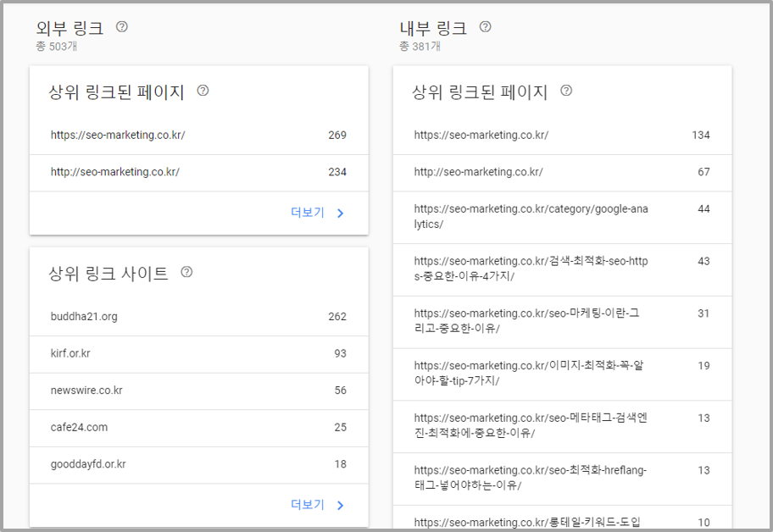Open help for the 외부 링크 section

point(121,26)
